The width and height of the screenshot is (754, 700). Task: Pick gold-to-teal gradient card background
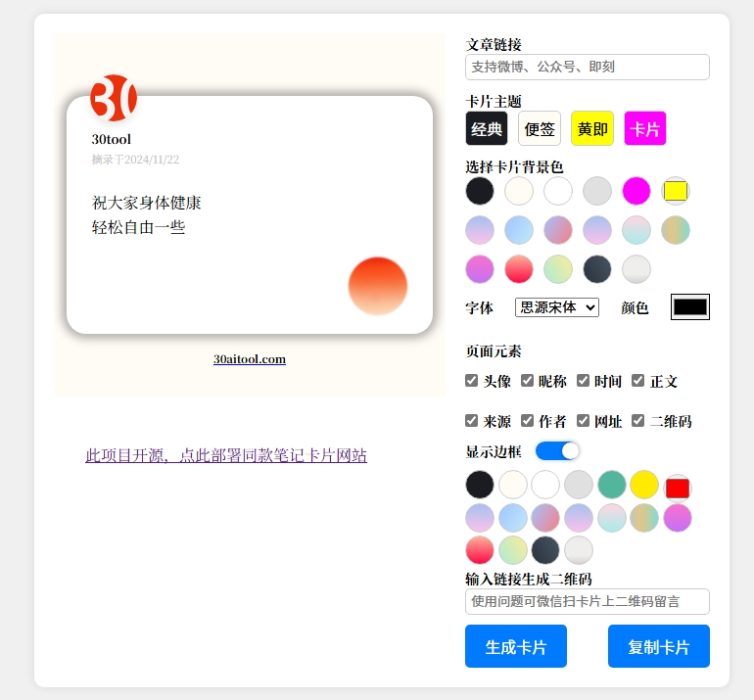click(675, 230)
